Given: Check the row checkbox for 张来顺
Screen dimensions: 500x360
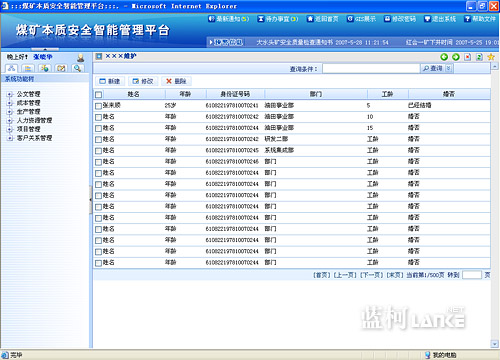Looking at the screenshot, I should coord(98,106).
